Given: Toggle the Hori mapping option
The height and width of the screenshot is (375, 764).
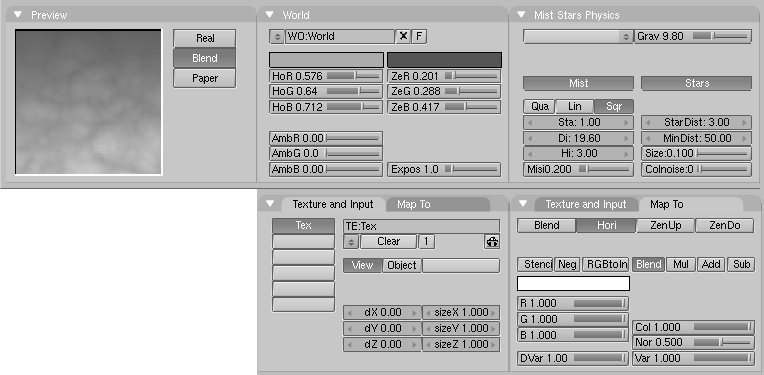Looking at the screenshot, I should click(606, 225).
